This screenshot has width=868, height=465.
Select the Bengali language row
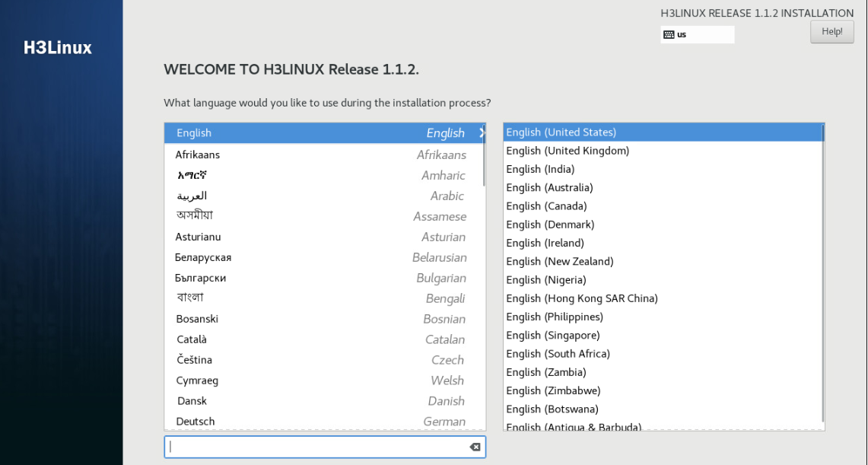point(325,298)
